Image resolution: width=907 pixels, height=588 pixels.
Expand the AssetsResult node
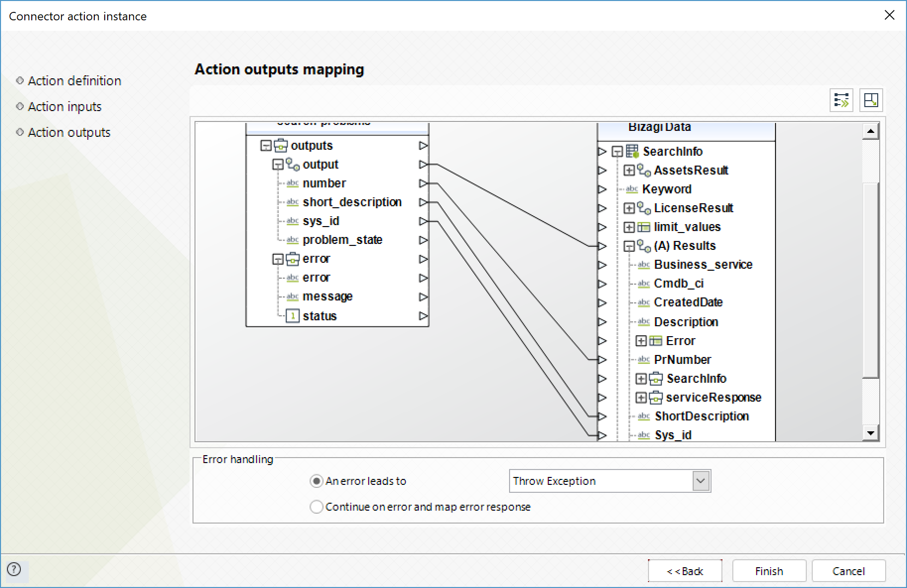[x=629, y=171]
